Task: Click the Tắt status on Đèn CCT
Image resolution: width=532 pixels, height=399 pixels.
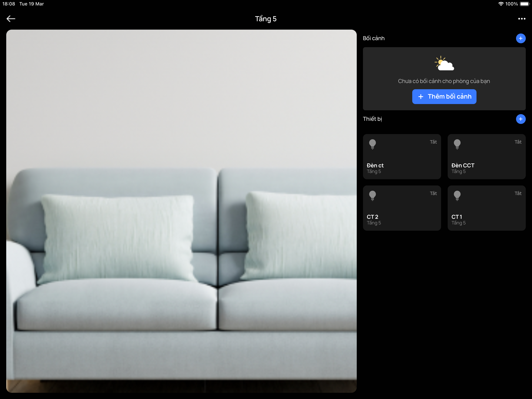Action: 518,142
